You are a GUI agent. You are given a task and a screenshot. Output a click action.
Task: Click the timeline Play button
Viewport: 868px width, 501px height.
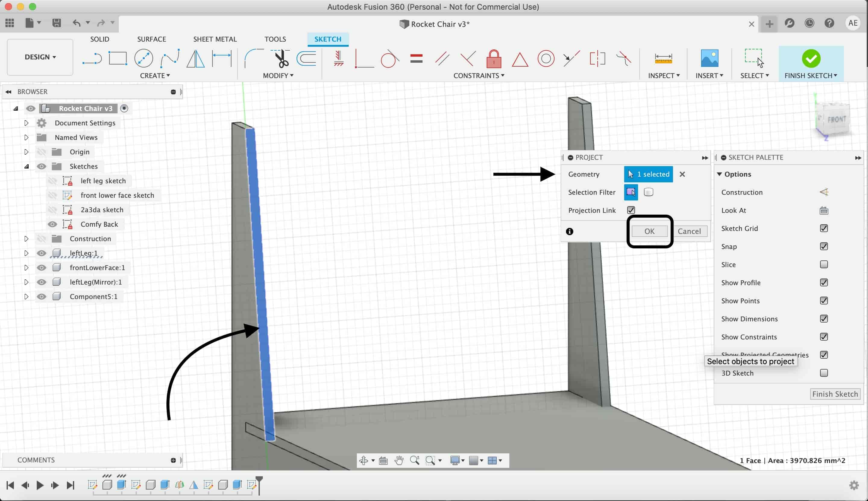[x=39, y=485]
